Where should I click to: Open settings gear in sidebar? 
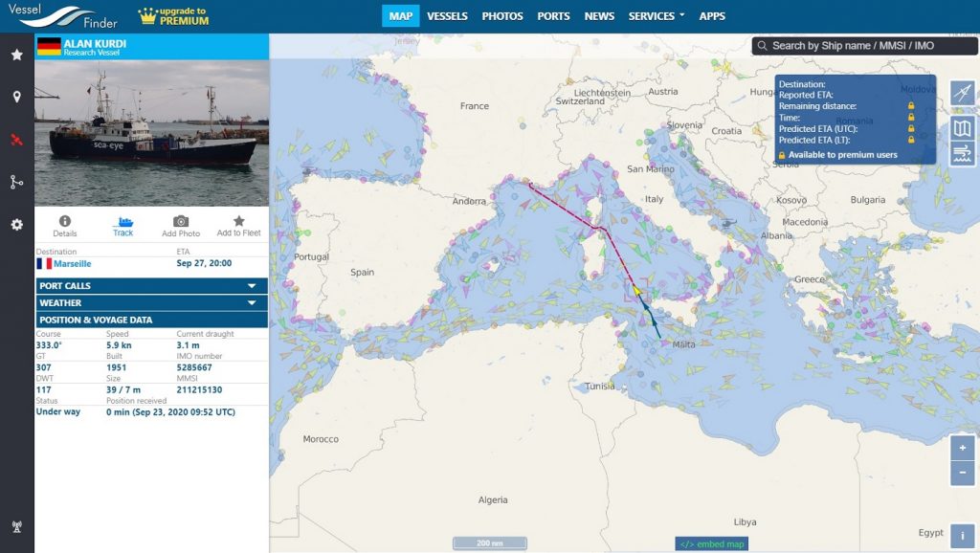pyautogui.click(x=16, y=224)
